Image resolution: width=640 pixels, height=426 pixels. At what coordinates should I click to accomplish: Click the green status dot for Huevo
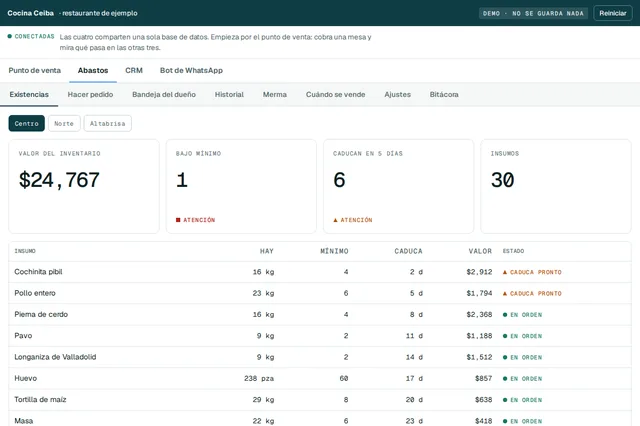pyautogui.click(x=505, y=379)
